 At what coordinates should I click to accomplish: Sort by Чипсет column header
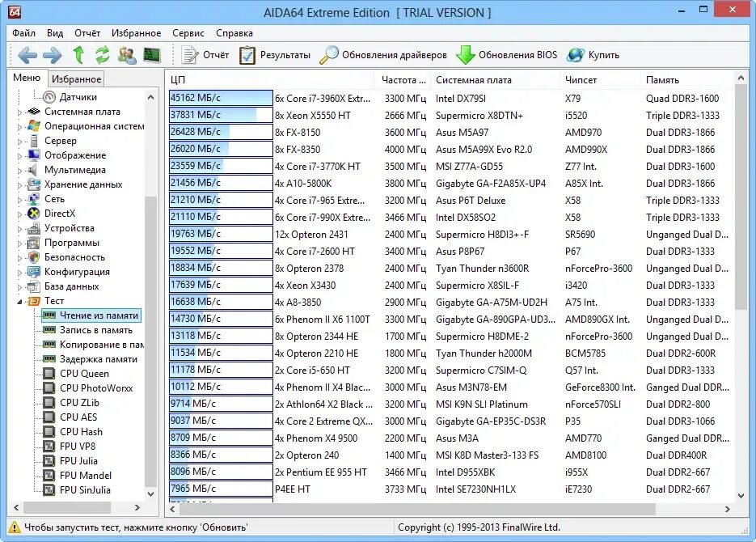600,80
